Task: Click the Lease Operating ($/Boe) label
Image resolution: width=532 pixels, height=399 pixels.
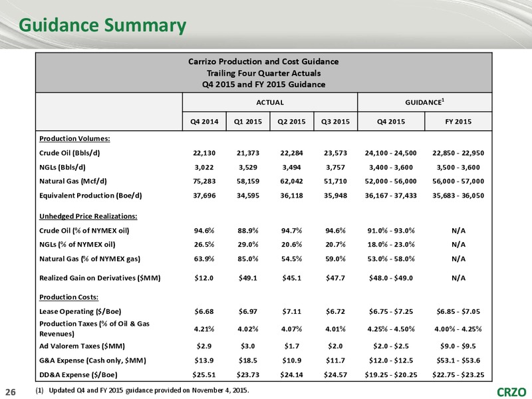Action: [x=80, y=311]
